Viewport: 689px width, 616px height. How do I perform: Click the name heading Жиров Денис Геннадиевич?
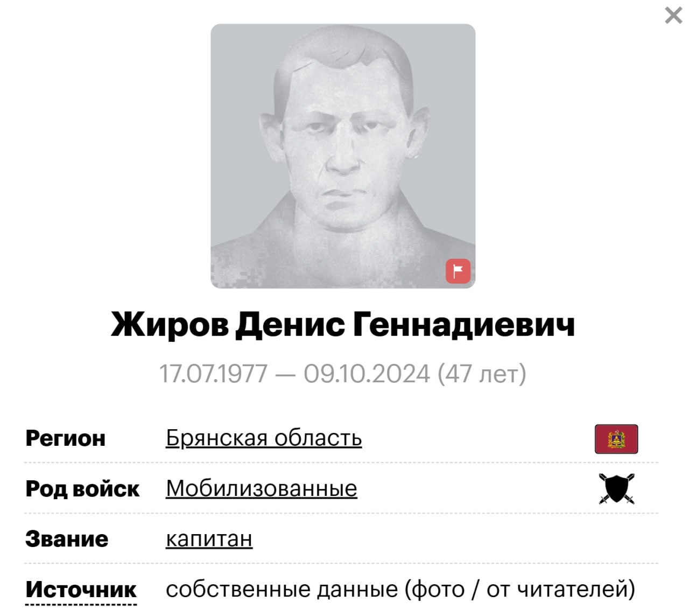[343, 325]
